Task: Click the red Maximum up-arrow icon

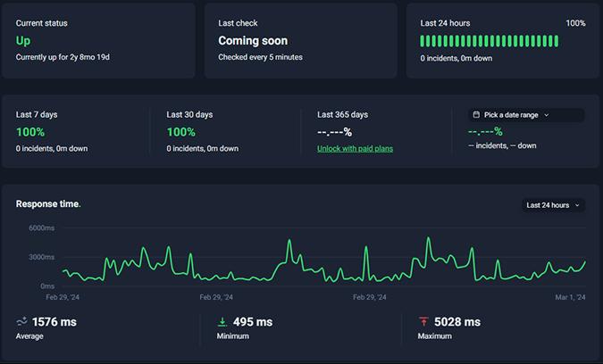Action: tap(423, 321)
